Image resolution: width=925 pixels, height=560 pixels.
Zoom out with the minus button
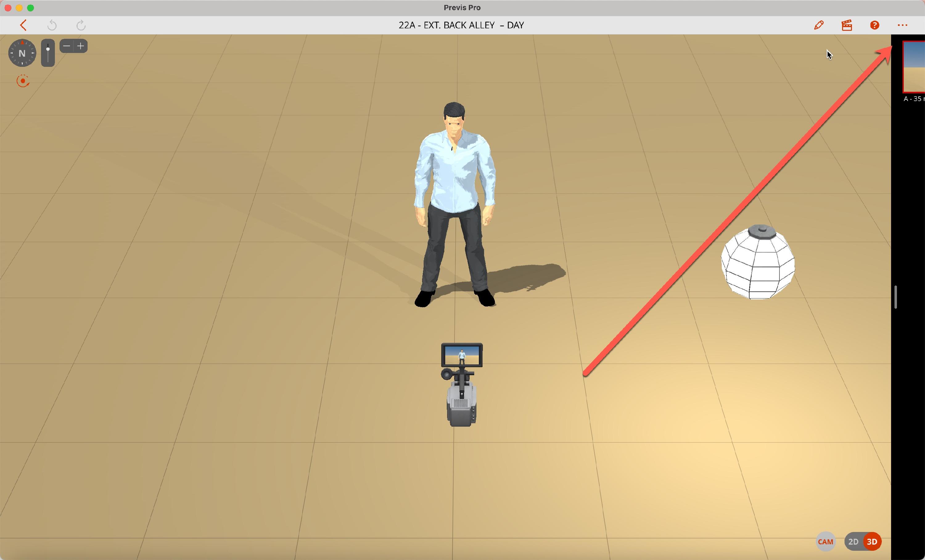click(67, 46)
